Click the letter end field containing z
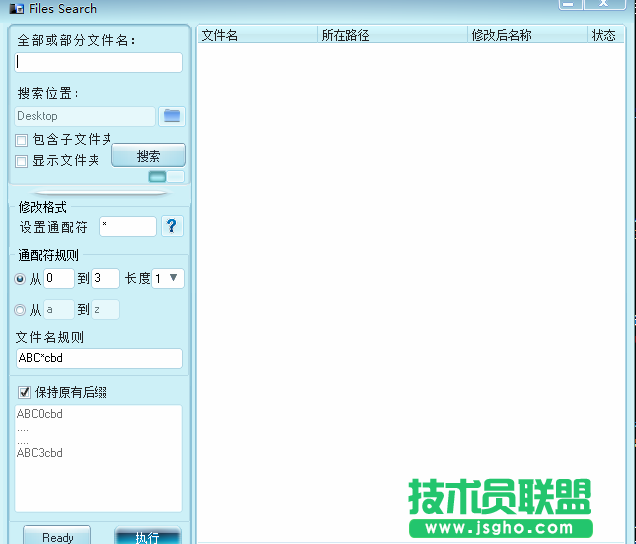Image resolution: width=636 pixels, height=544 pixels. [105, 310]
